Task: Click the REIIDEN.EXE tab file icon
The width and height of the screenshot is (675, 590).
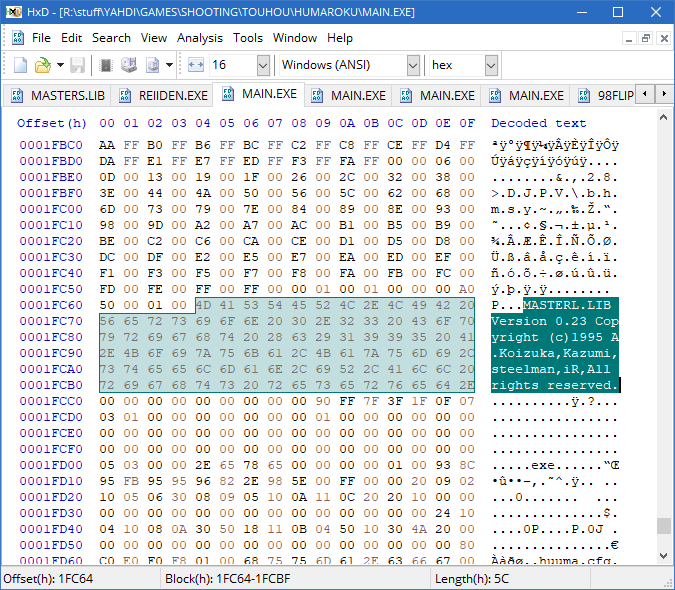Action: (x=125, y=96)
